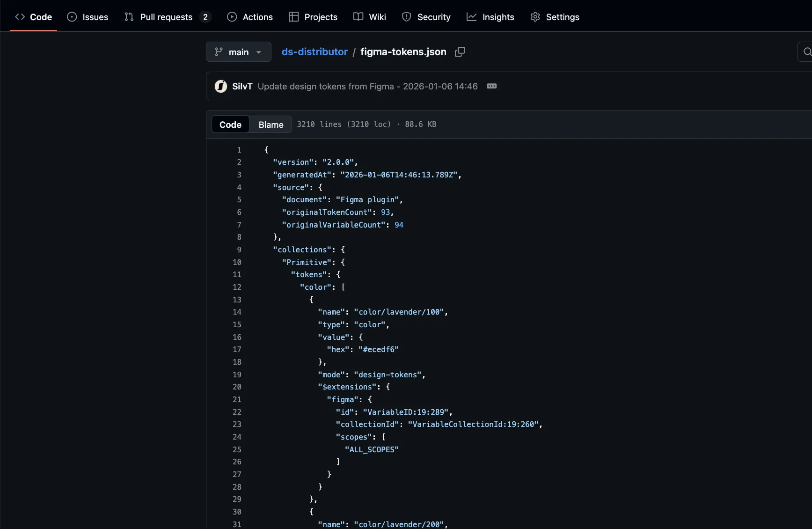Switch to the Projects tab

pos(313,17)
